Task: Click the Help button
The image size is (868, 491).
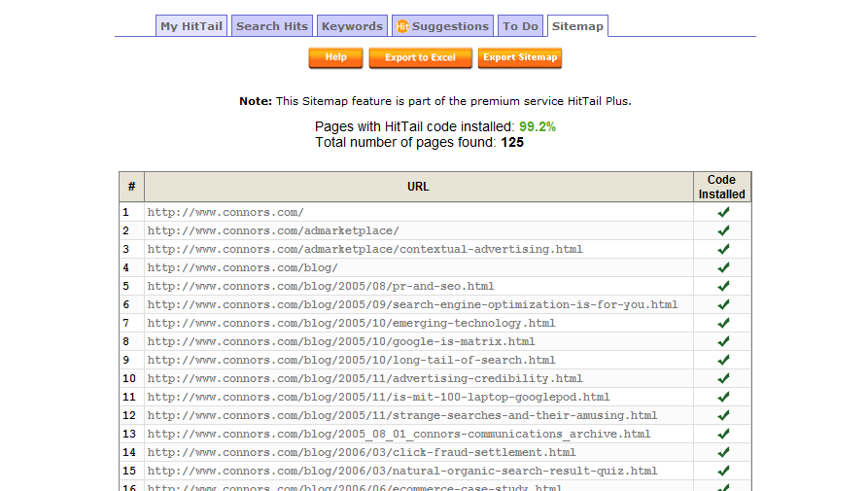Action: 335,57
